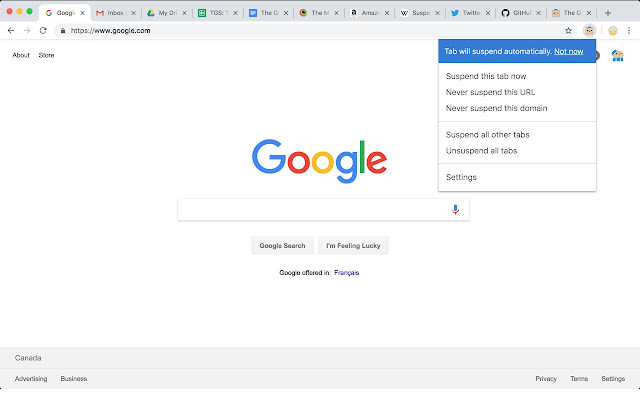
Task: Click the voice search microphone icon
Action: point(456,209)
